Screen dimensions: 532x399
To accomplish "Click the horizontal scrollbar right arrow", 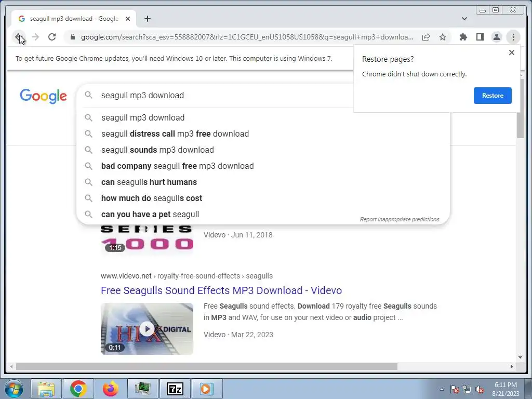I will [x=512, y=367].
